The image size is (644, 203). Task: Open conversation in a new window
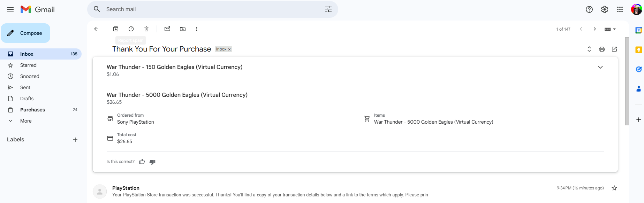point(614,49)
